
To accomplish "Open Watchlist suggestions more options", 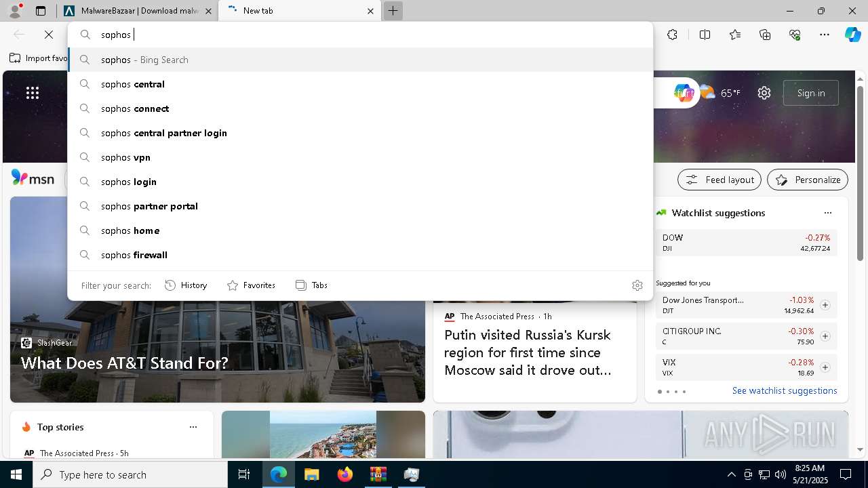I will click(x=827, y=213).
